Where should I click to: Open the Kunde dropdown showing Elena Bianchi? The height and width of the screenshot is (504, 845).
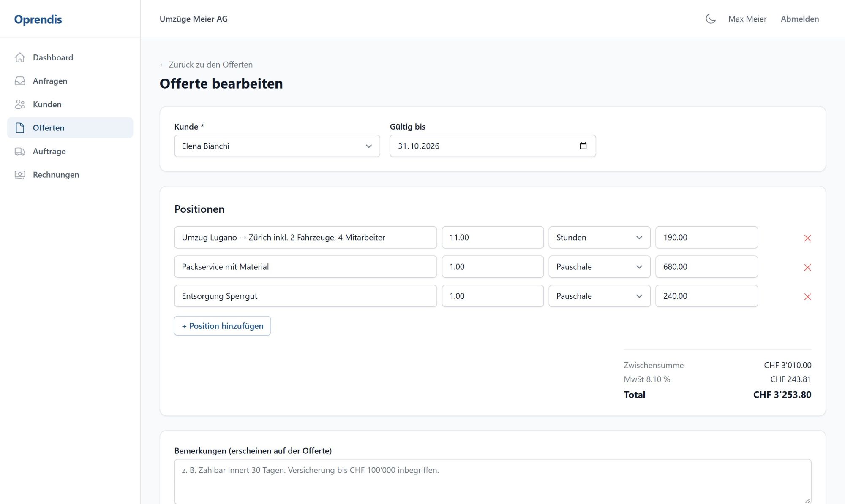277,146
